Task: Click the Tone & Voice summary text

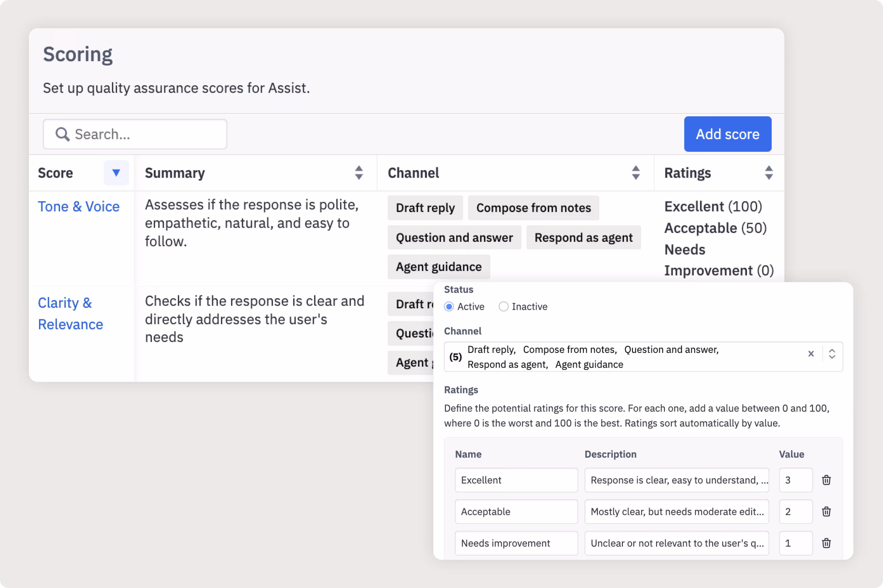Action: click(x=252, y=223)
